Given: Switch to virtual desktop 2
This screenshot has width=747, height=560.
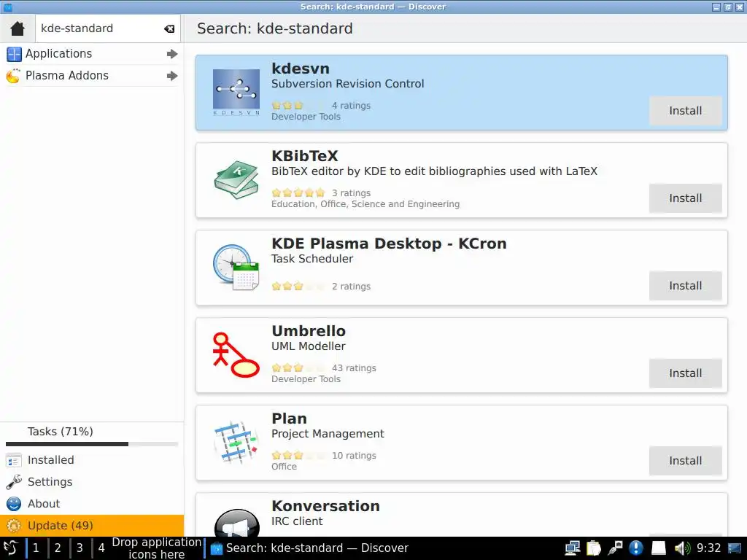Looking at the screenshot, I should tap(58, 548).
